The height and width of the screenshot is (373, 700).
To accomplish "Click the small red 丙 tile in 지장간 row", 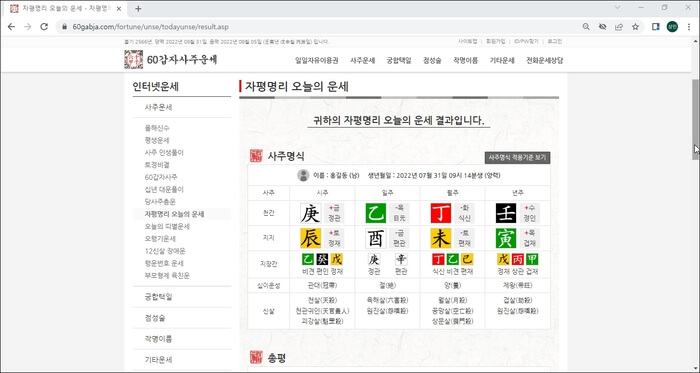I will 517,259.
